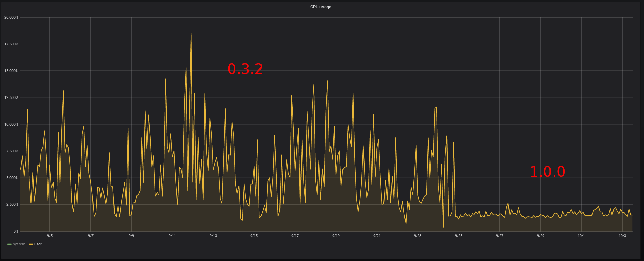Select the 9/21 date on the x-axis
Image resolution: width=644 pixels, height=261 pixels.
click(x=377, y=236)
